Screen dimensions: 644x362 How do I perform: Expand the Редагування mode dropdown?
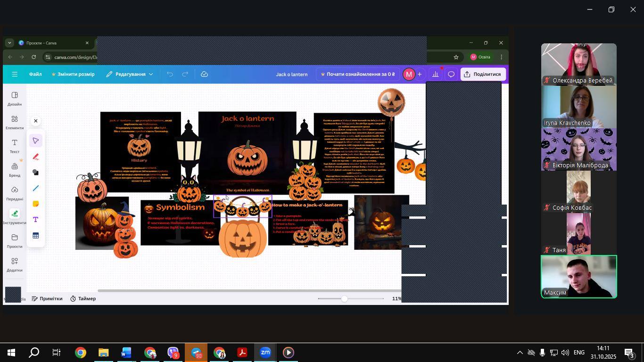(130, 74)
